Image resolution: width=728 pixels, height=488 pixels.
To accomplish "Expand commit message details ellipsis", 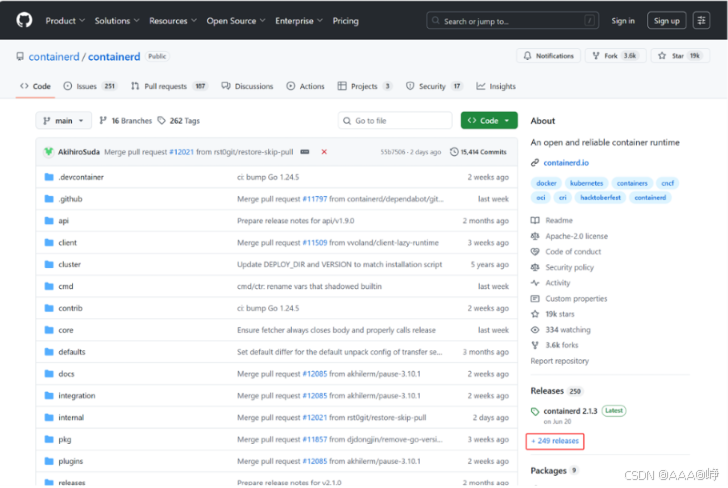I will [x=305, y=152].
